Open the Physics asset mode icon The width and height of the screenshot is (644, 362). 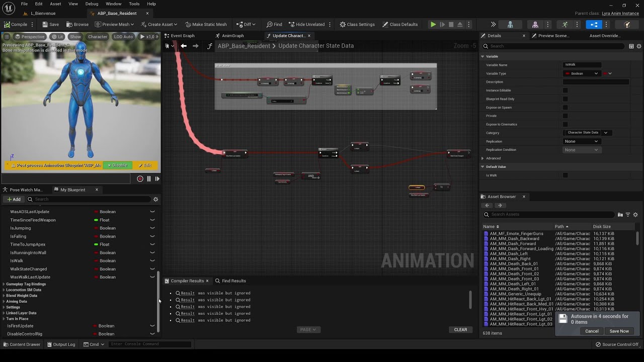pyautogui.click(x=627, y=24)
